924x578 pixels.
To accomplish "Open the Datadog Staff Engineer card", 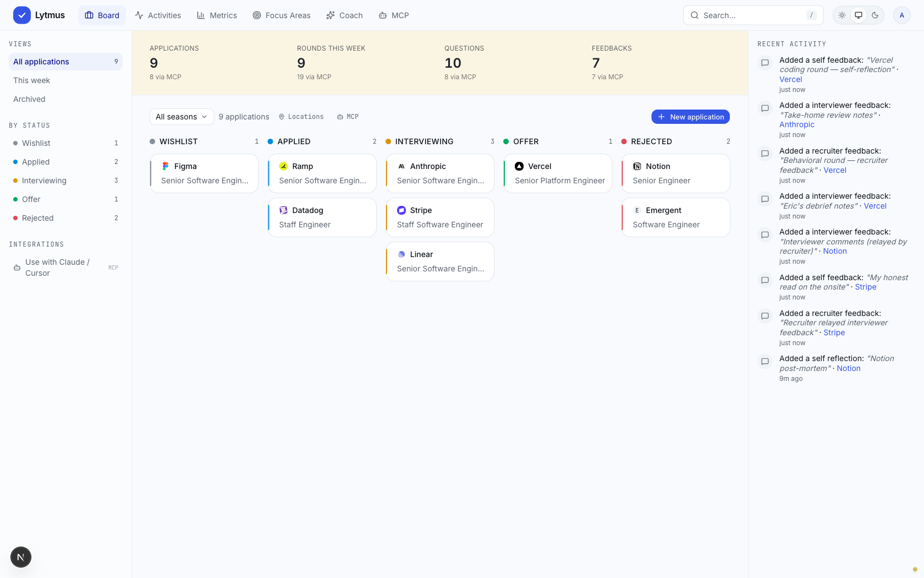I will coord(322,217).
